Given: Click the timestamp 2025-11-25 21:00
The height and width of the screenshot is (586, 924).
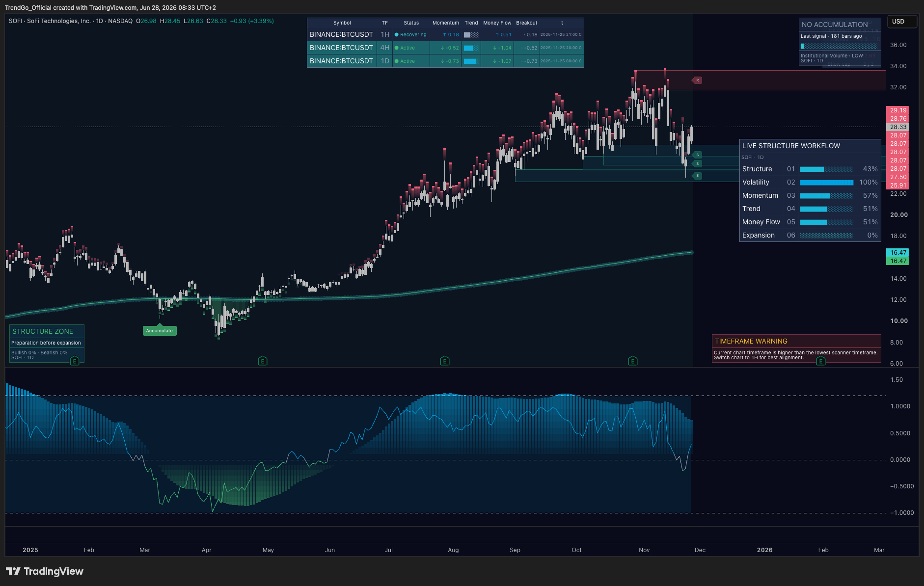Looking at the screenshot, I should click(561, 35).
